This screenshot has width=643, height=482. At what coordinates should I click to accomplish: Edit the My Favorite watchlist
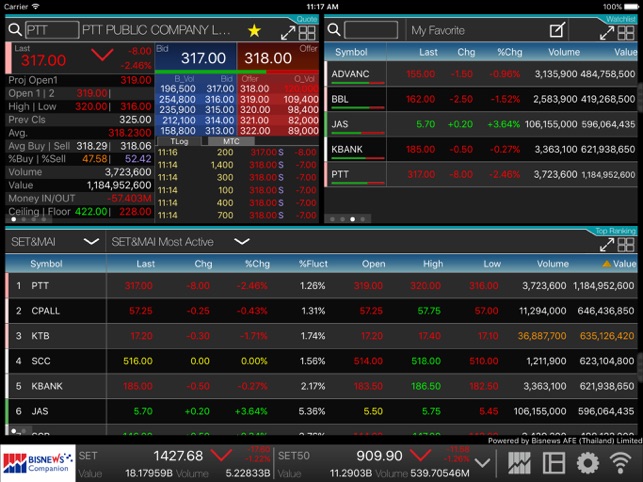click(x=557, y=30)
